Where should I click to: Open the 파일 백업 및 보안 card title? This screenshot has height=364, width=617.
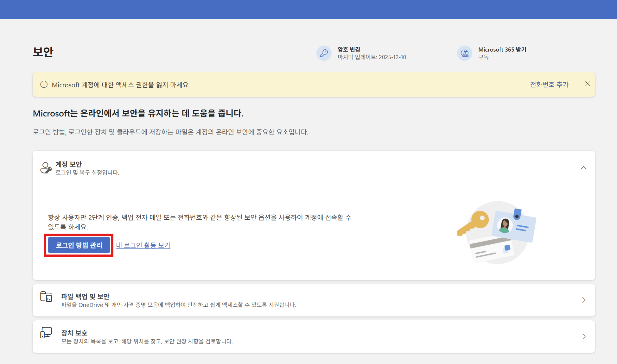85,297
